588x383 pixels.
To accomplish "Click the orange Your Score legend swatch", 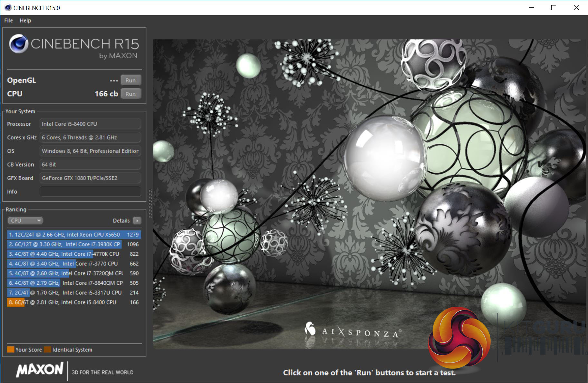I will pos(11,349).
